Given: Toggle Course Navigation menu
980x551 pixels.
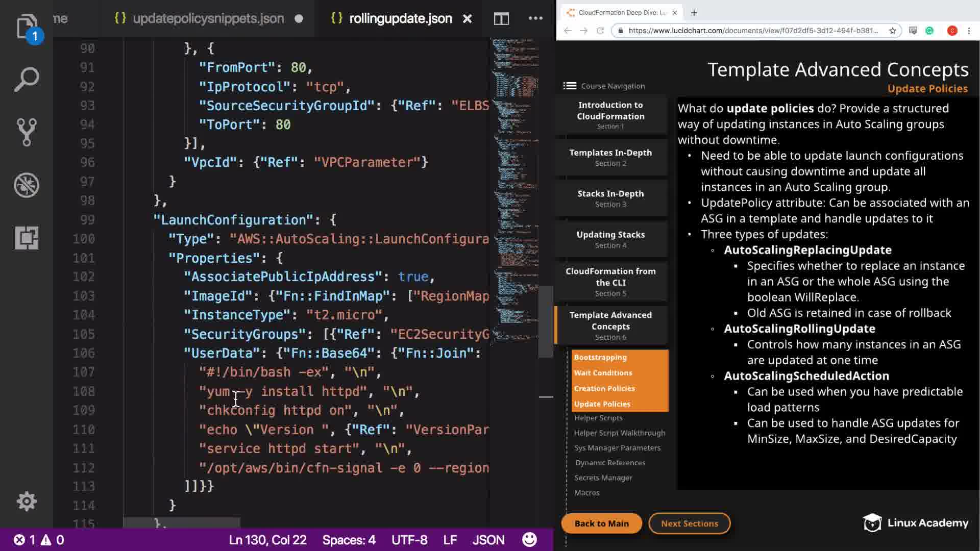Looking at the screenshot, I should (570, 86).
